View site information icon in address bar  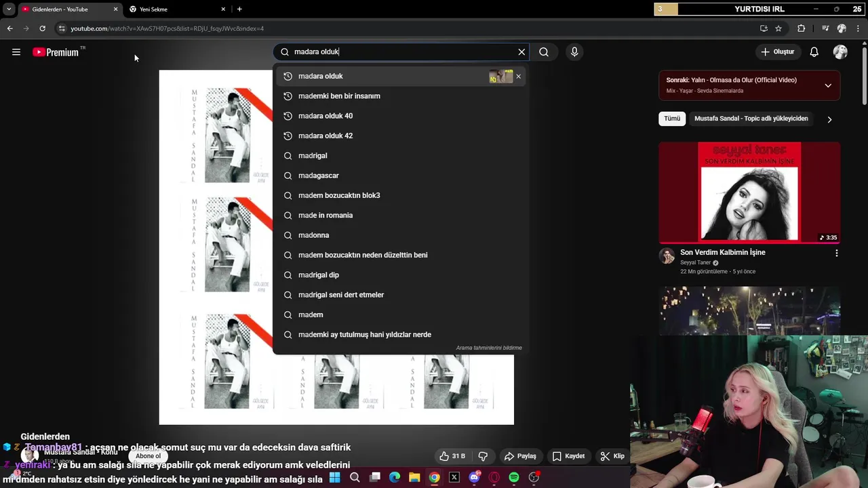coord(62,28)
